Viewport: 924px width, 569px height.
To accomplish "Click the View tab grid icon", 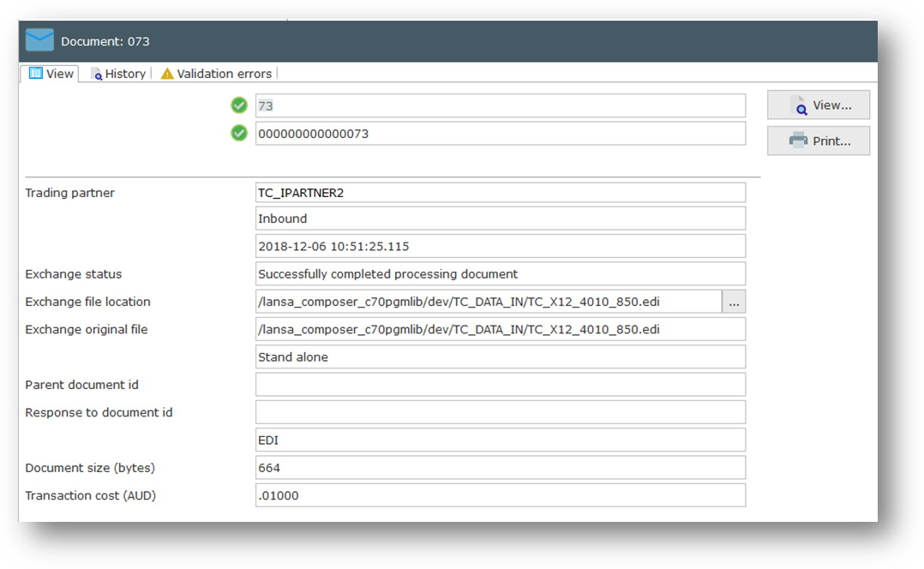I will (36, 74).
